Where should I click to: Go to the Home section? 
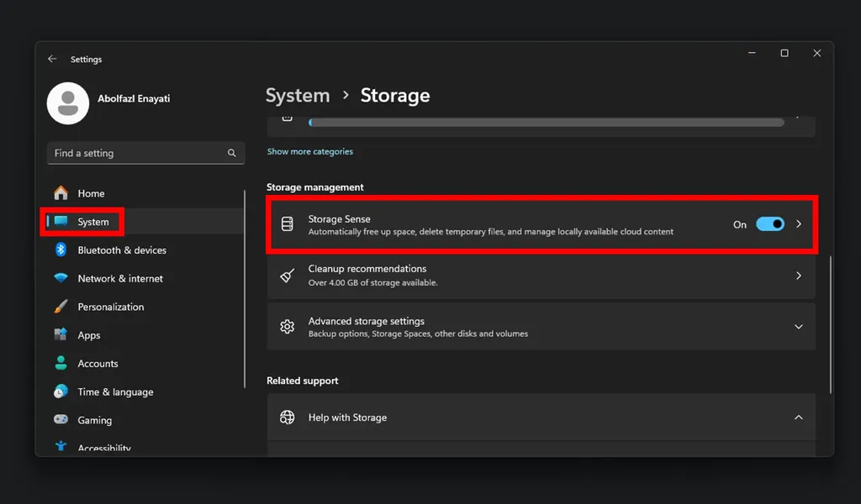pyautogui.click(x=89, y=192)
